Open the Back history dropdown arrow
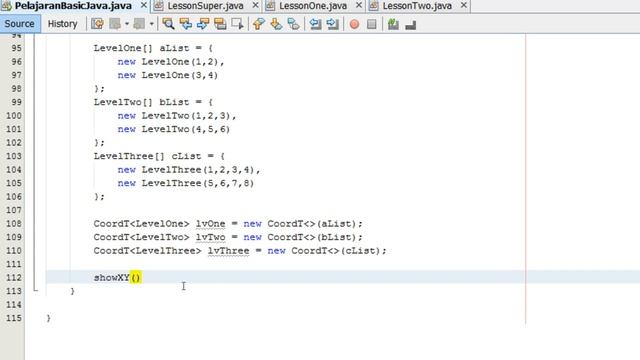 pyautogui.click(x=127, y=24)
